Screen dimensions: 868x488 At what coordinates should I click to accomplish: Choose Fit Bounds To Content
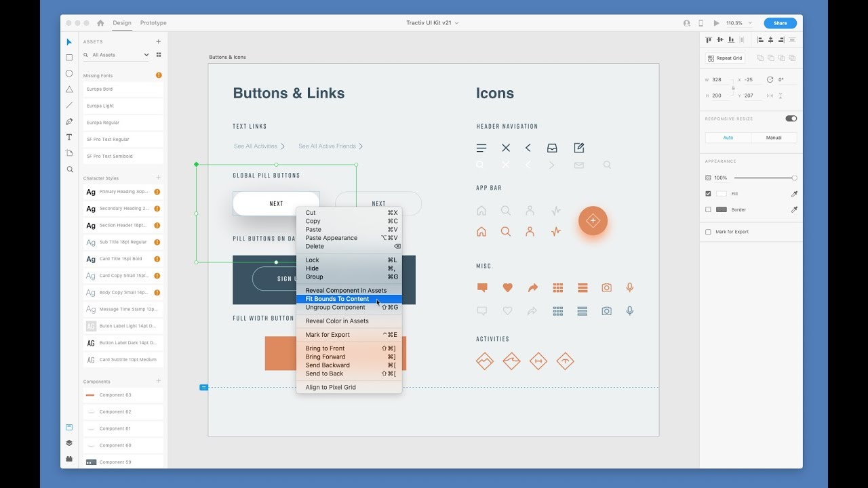tap(337, 299)
